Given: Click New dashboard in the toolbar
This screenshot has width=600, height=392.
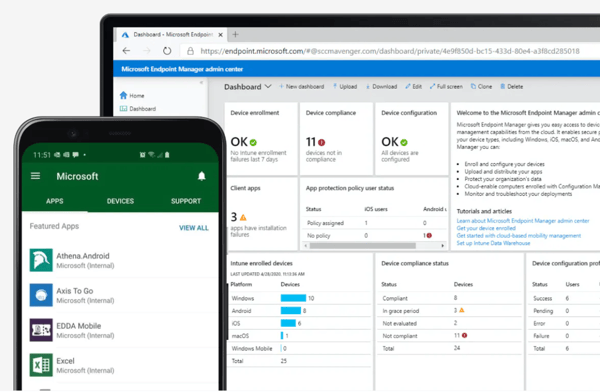Looking at the screenshot, I should pos(302,87).
